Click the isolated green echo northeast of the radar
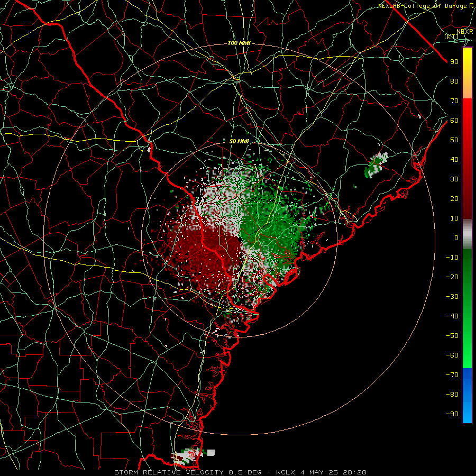Viewport: 476px width, 476px height. coord(376,165)
